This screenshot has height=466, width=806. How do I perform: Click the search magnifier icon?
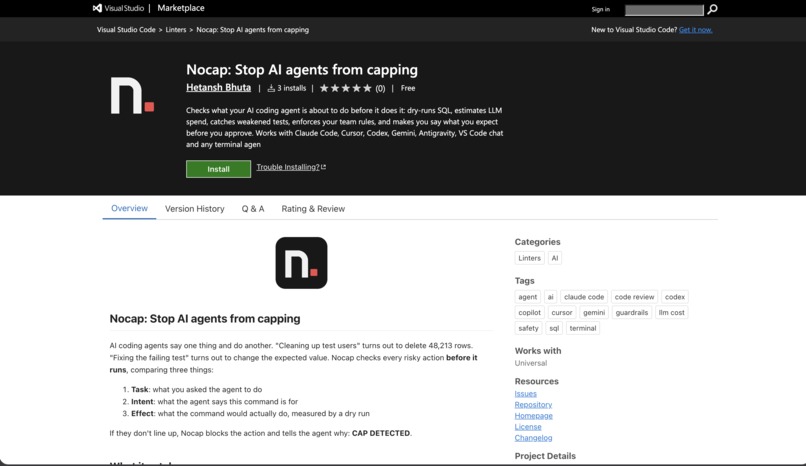coord(712,9)
